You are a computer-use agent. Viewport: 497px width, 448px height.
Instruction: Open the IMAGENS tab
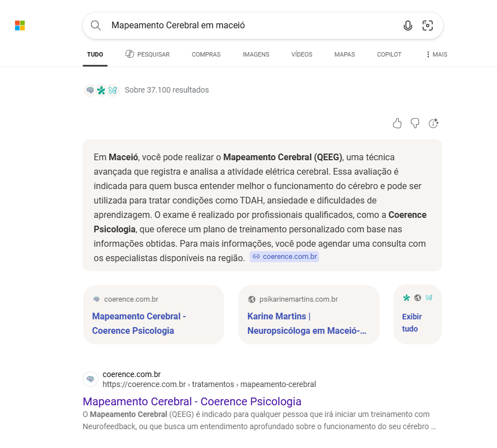point(256,54)
